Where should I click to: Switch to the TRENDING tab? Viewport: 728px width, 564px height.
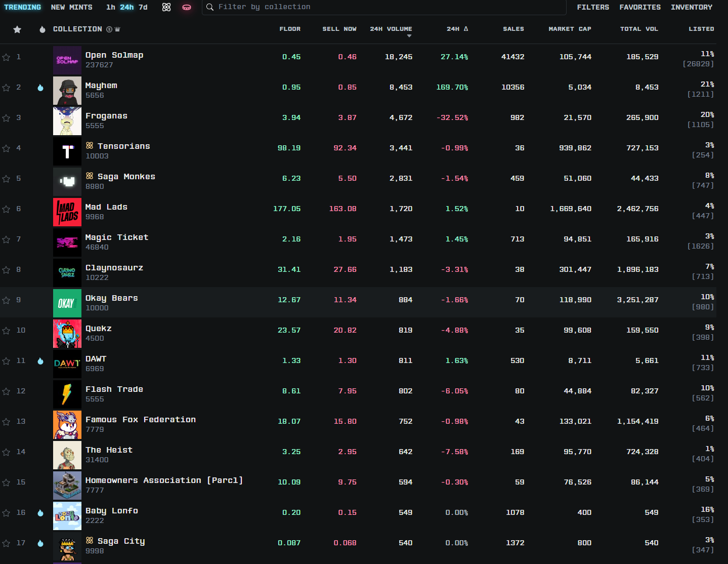tap(22, 7)
